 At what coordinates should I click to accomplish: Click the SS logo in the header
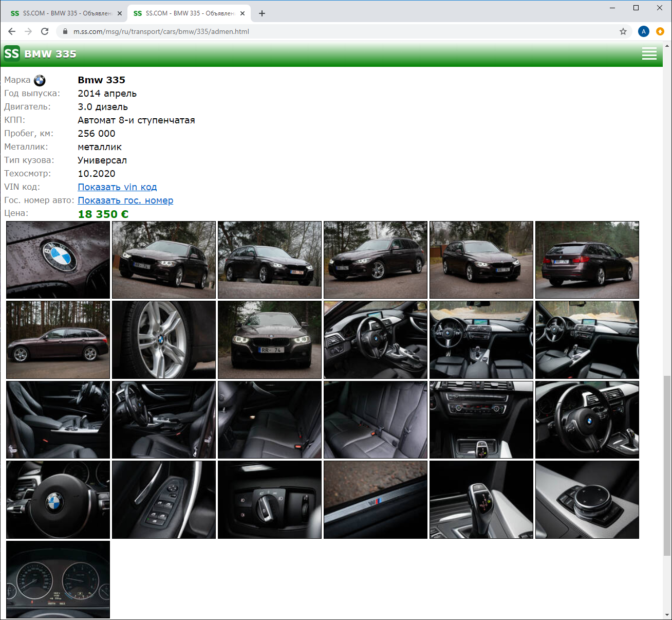12,53
